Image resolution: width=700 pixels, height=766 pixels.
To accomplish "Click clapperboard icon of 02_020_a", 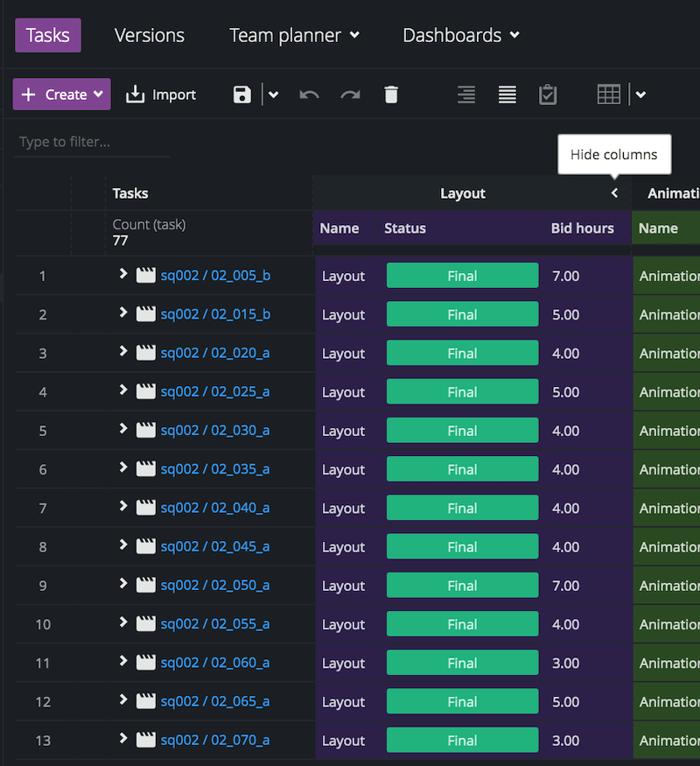I will tap(145, 352).
